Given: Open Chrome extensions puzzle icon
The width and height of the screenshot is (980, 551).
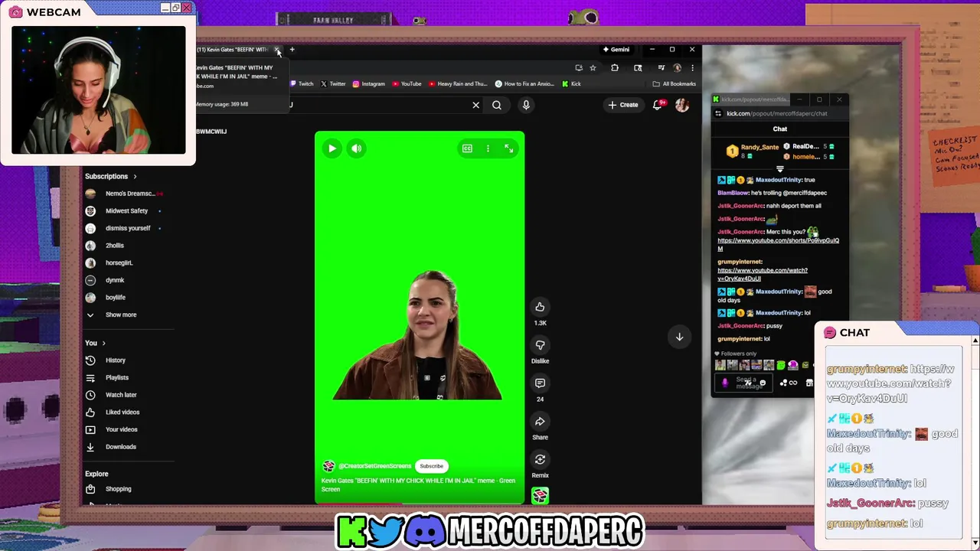Looking at the screenshot, I should 615,67.
